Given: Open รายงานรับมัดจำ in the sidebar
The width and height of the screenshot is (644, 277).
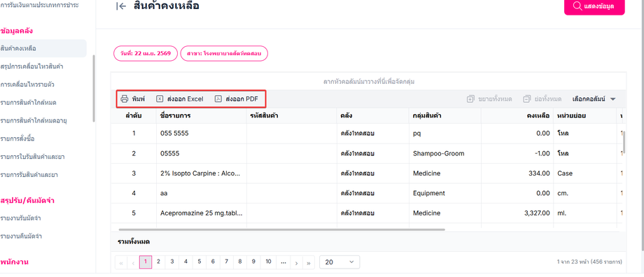Looking at the screenshot, I should click(x=20, y=218).
